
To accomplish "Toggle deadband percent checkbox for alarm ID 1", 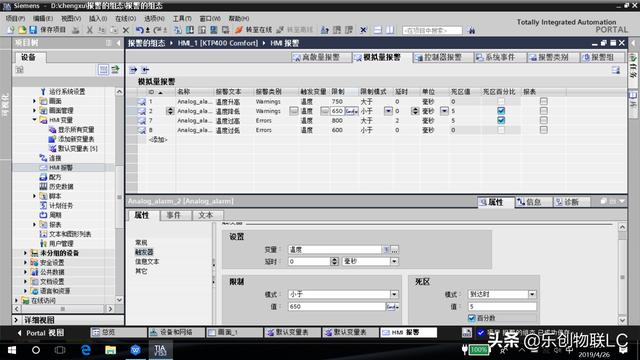I will pyautogui.click(x=501, y=101).
